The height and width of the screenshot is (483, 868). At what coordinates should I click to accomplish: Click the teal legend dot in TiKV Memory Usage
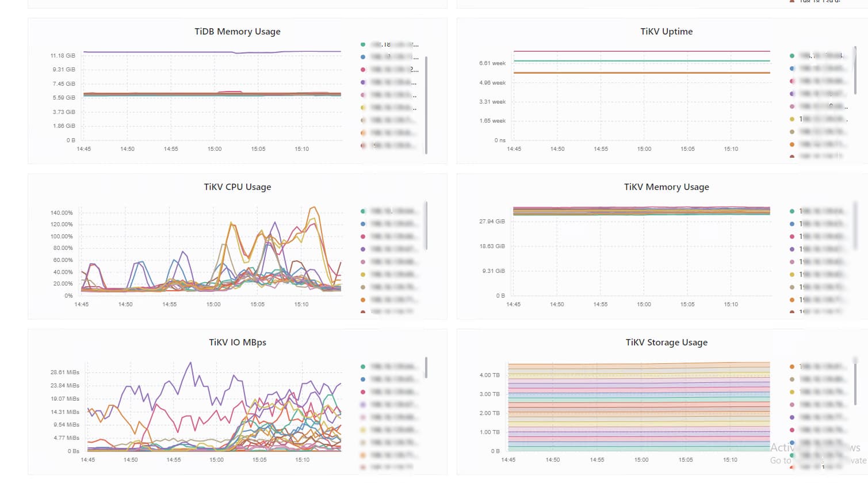(792, 211)
